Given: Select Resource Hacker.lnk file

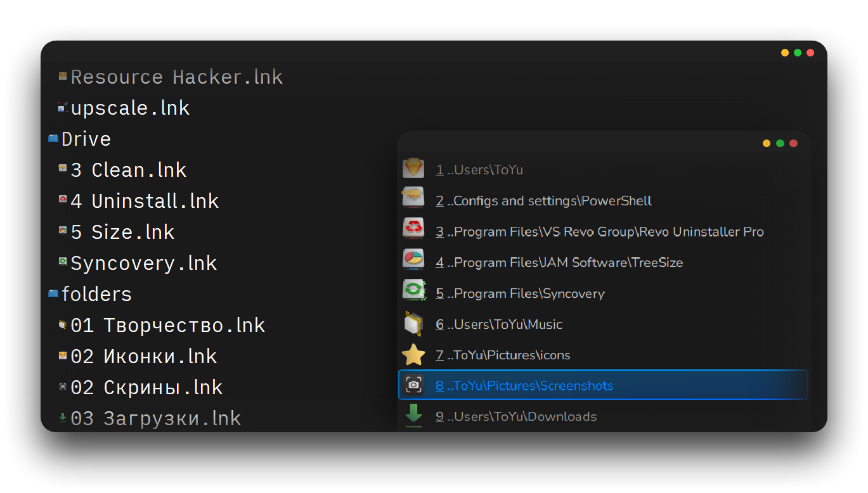Looking at the screenshot, I should (x=176, y=77).
